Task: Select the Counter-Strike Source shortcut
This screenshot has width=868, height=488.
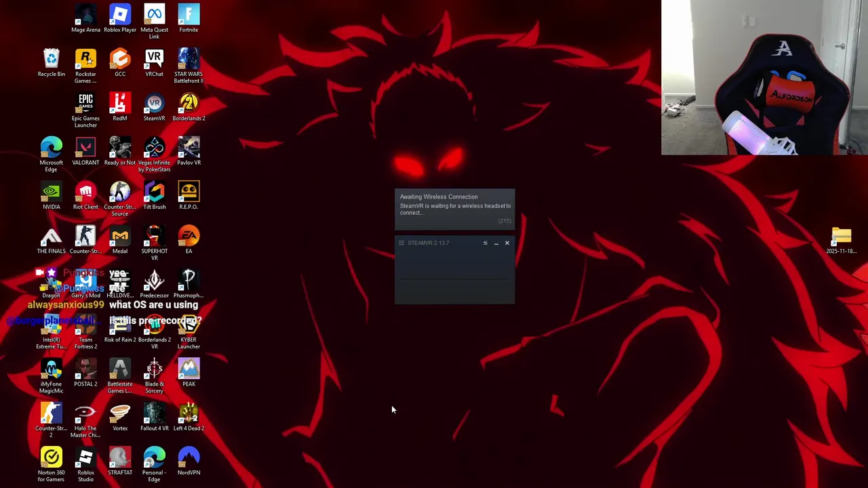Action: coord(120,199)
